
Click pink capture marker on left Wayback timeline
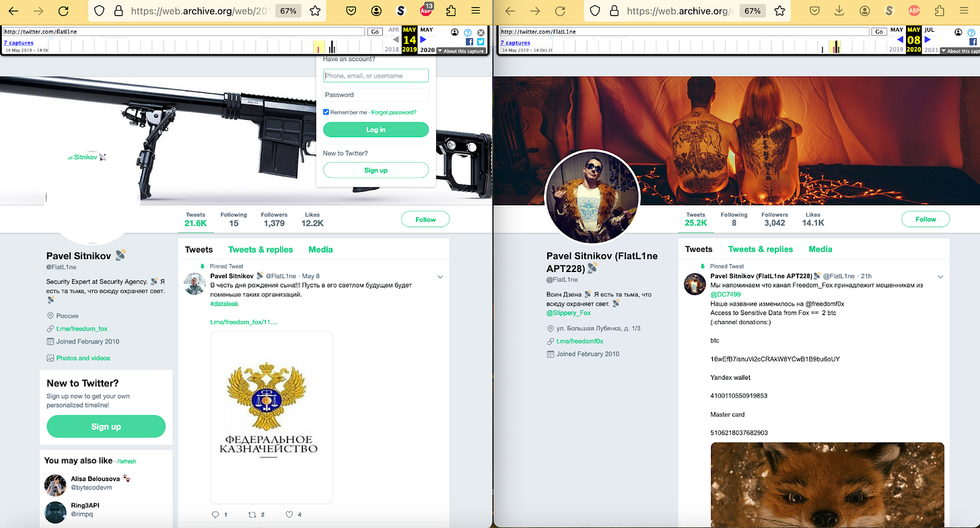click(x=318, y=48)
